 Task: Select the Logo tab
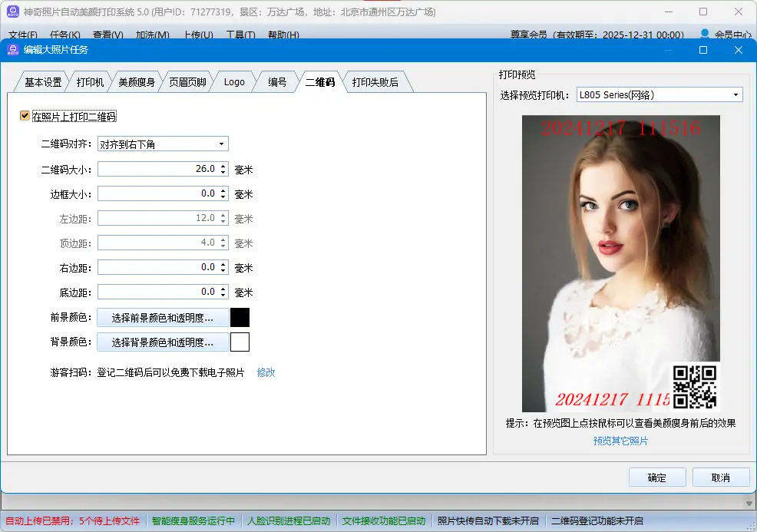point(234,82)
